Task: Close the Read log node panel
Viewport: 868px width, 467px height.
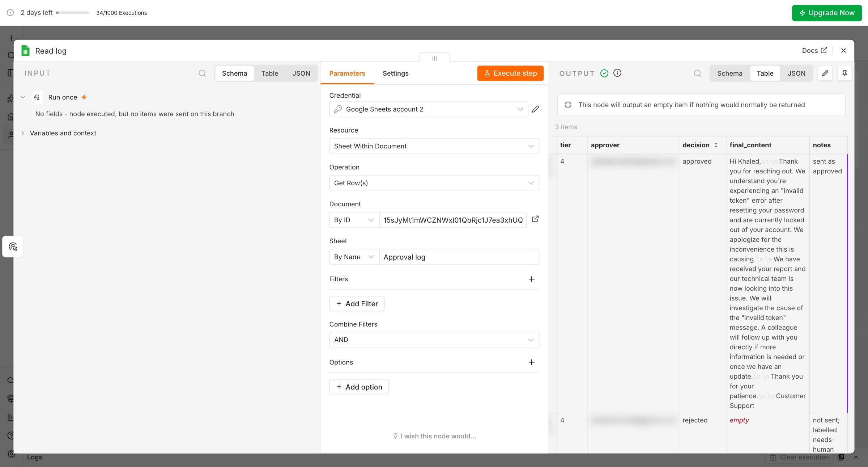Action: click(843, 51)
